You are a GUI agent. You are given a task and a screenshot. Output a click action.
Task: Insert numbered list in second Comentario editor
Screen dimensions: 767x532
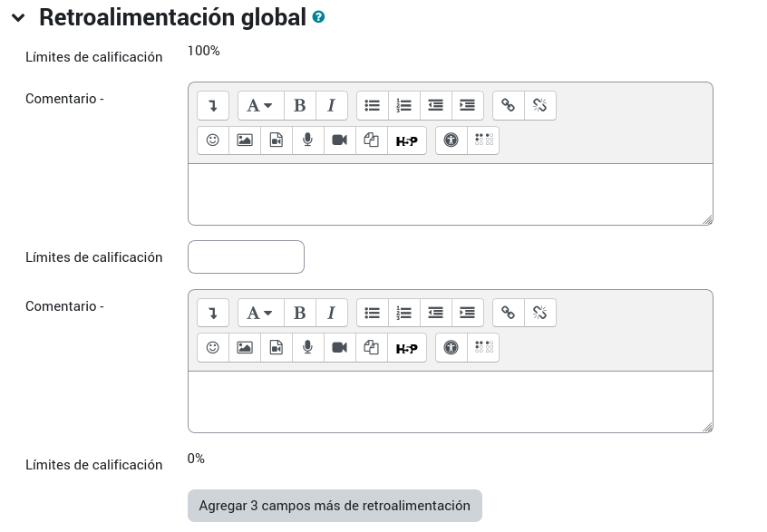pyautogui.click(x=404, y=313)
